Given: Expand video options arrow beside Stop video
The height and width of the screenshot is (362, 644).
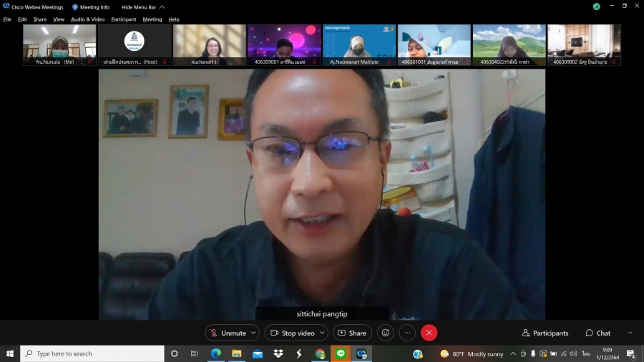Looking at the screenshot, I should click(x=322, y=333).
